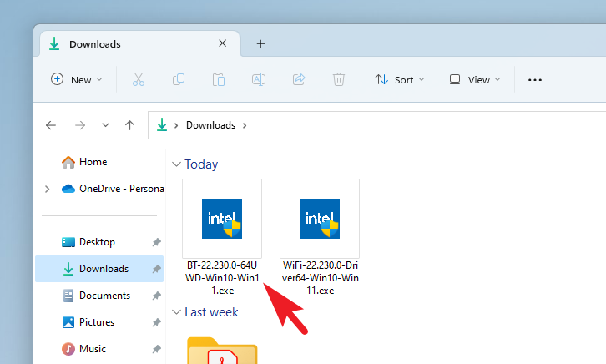Image resolution: width=606 pixels, height=364 pixels.
Task: Click the BT-22.230.0-64UWD-Win10-Win11.exe file name
Action: (222, 278)
